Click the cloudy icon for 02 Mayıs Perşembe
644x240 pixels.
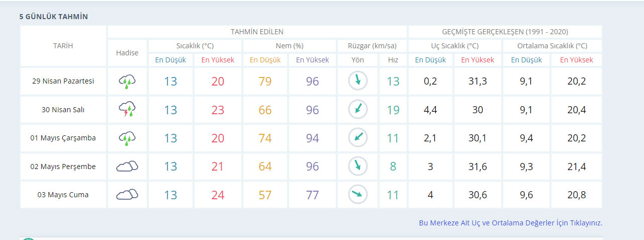[x=127, y=166]
